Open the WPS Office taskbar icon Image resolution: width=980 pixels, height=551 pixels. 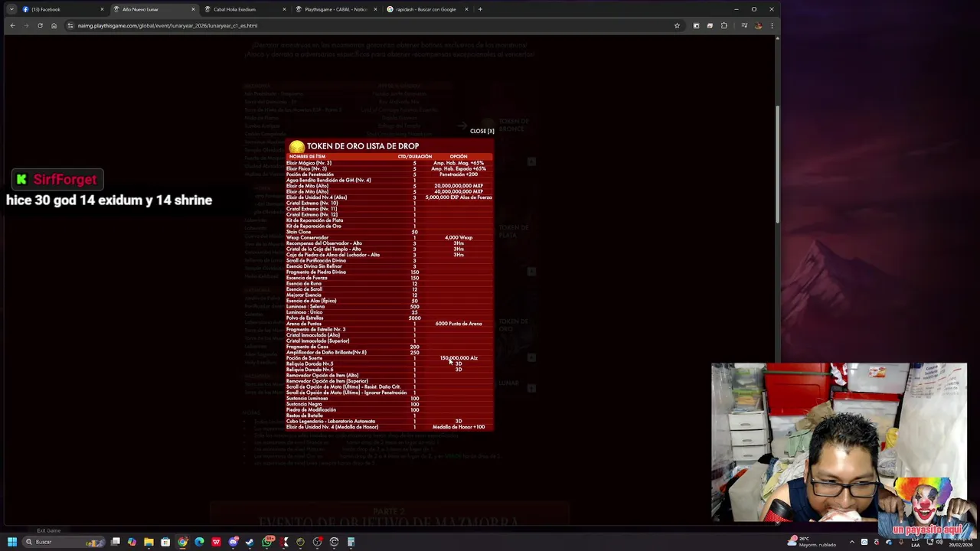click(x=216, y=542)
